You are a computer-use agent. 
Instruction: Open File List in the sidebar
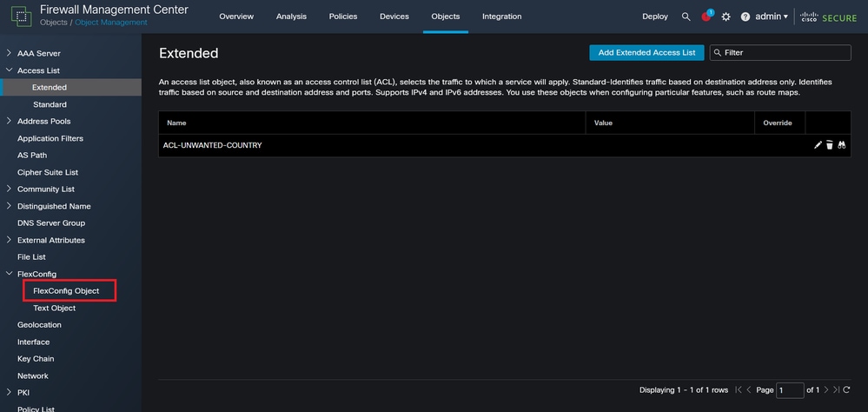[x=31, y=257]
